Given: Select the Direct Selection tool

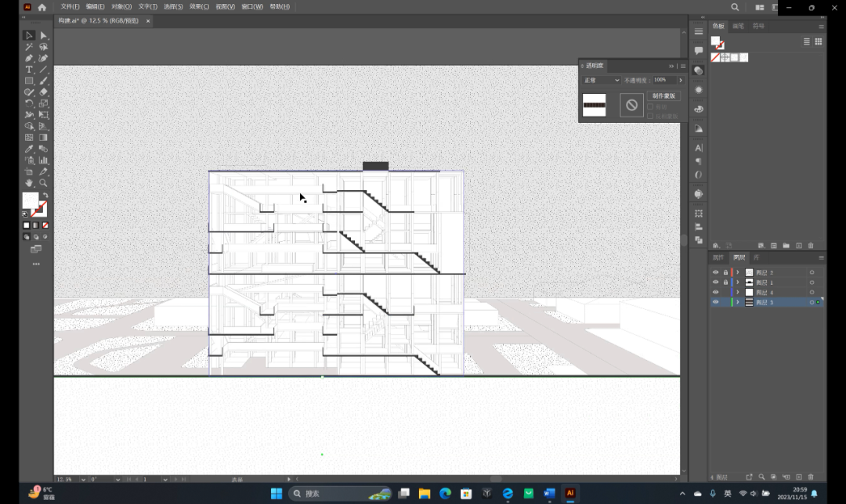Looking at the screenshot, I should pos(44,35).
